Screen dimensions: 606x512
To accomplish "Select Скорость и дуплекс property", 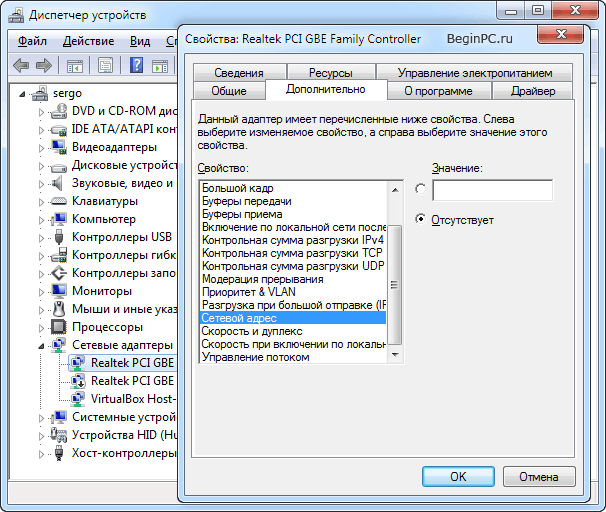I will 293,331.
